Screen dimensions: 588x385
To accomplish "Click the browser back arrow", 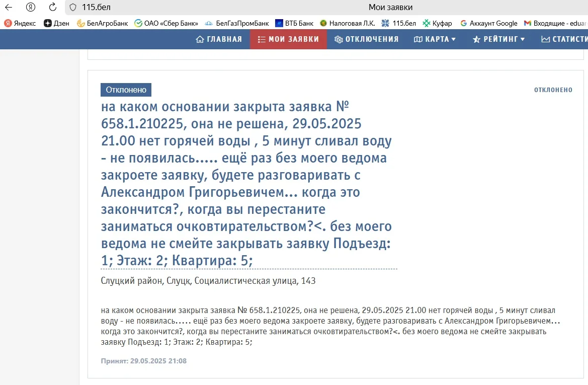I will point(9,7).
